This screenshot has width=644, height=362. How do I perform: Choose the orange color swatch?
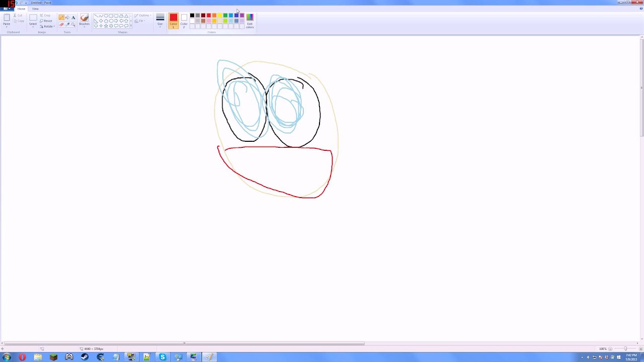pyautogui.click(x=214, y=15)
